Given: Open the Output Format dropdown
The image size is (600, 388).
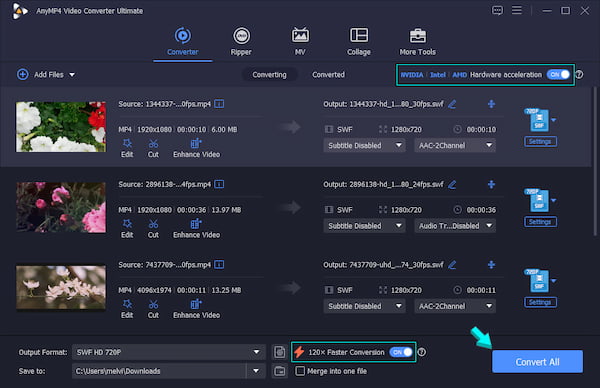Looking at the screenshot, I should [168, 352].
